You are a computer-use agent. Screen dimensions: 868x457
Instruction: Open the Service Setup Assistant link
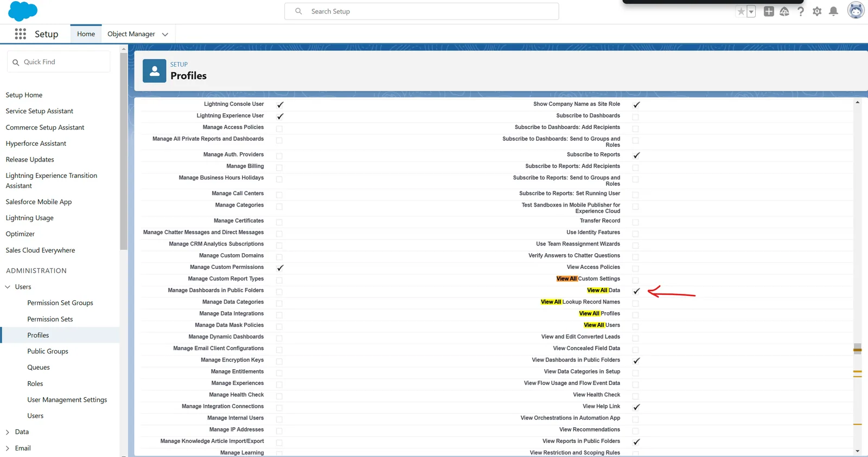click(39, 111)
